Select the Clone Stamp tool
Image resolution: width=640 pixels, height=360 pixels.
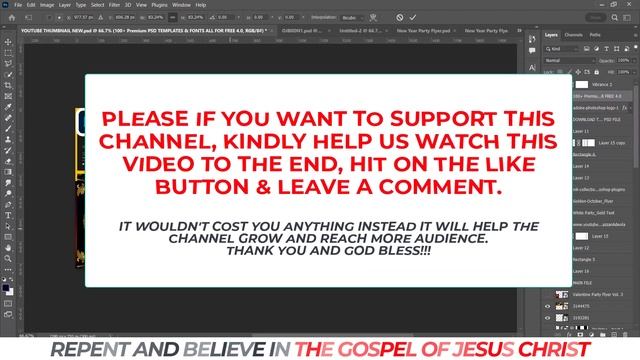(8, 140)
